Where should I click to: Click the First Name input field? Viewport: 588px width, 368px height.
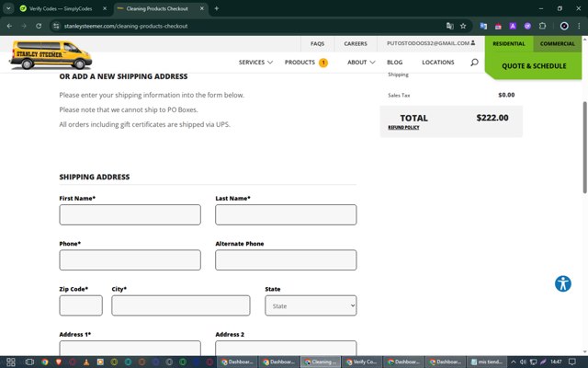(x=130, y=214)
